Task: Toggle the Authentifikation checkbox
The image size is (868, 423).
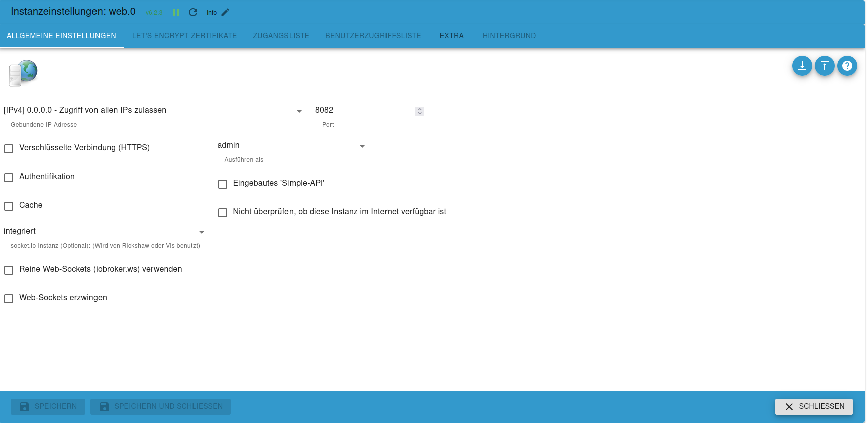Action: 9,178
